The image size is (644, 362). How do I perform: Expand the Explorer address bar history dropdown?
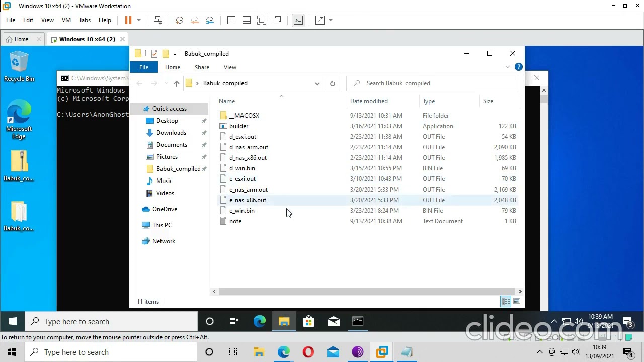317,83
